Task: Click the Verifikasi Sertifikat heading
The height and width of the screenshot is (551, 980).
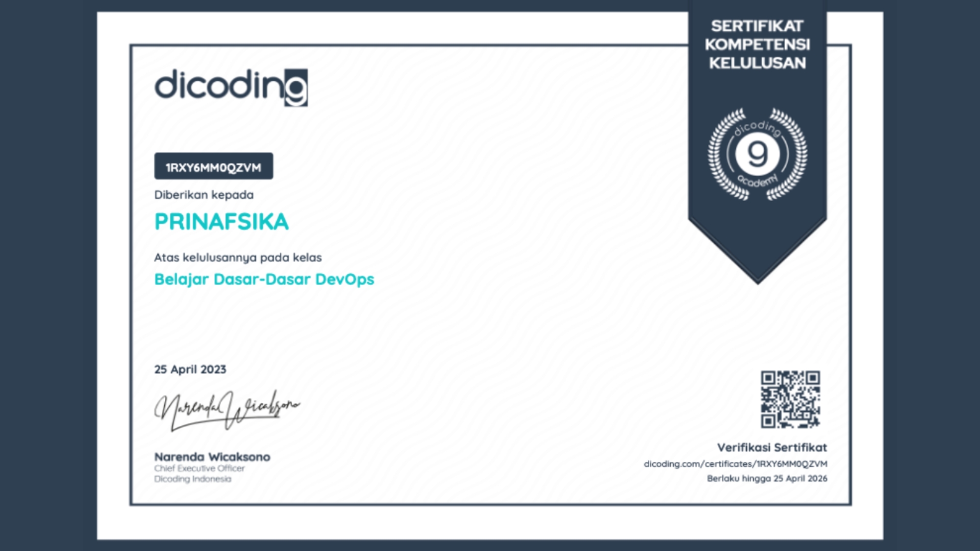Action: pyautogui.click(x=772, y=447)
